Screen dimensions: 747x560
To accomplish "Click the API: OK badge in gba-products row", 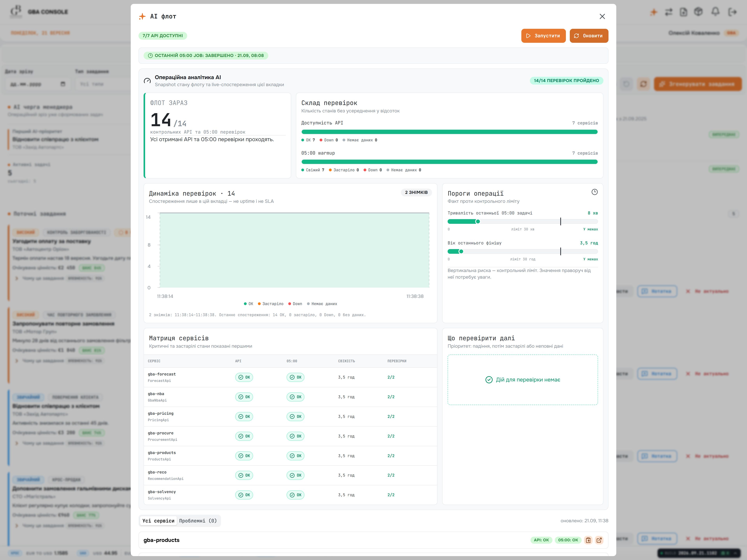I will click(x=541, y=540).
